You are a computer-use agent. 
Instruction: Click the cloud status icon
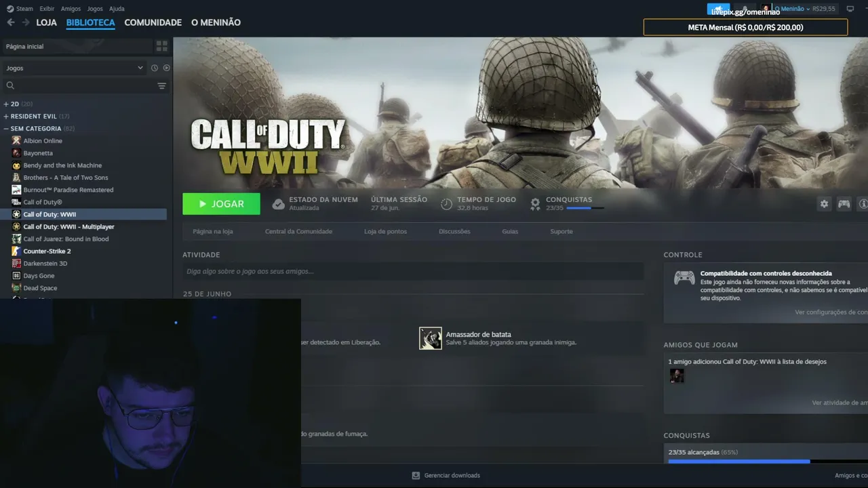[278, 204]
